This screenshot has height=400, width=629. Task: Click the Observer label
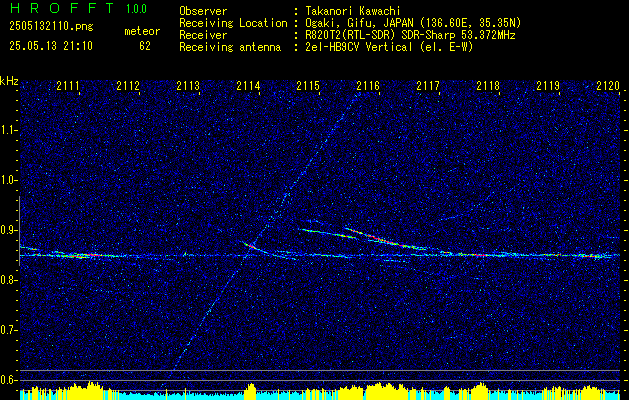coord(203,11)
